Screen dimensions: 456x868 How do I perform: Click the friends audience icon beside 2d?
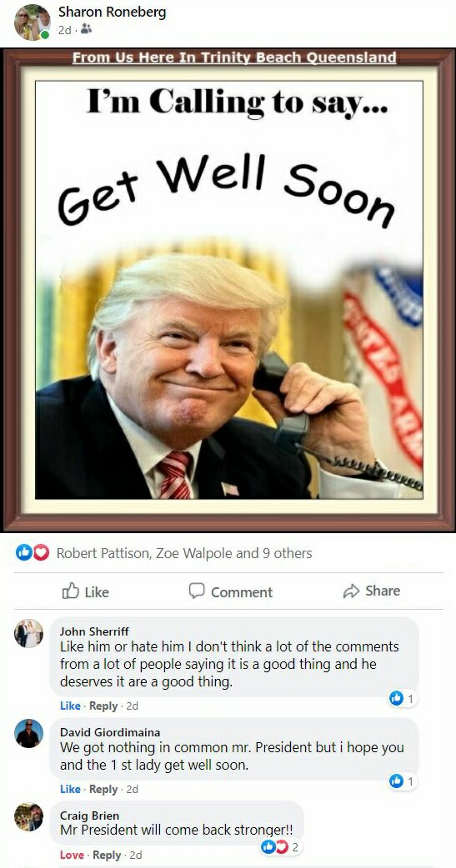coord(85,30)
